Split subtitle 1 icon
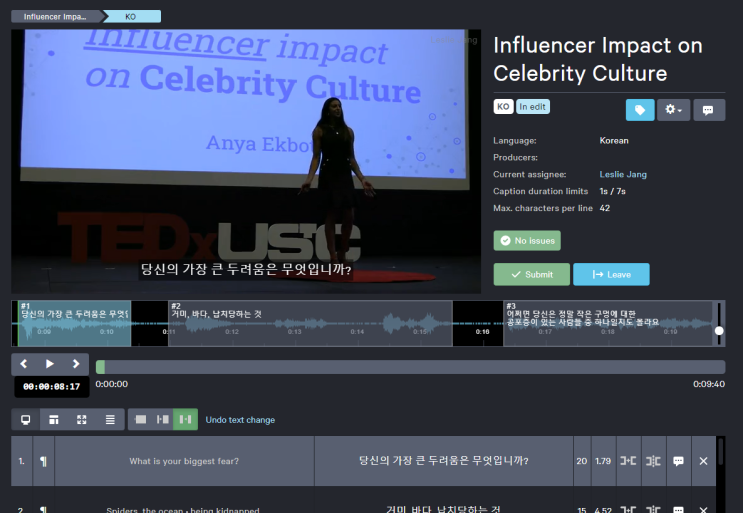743x513 pixels. (653, 461)
